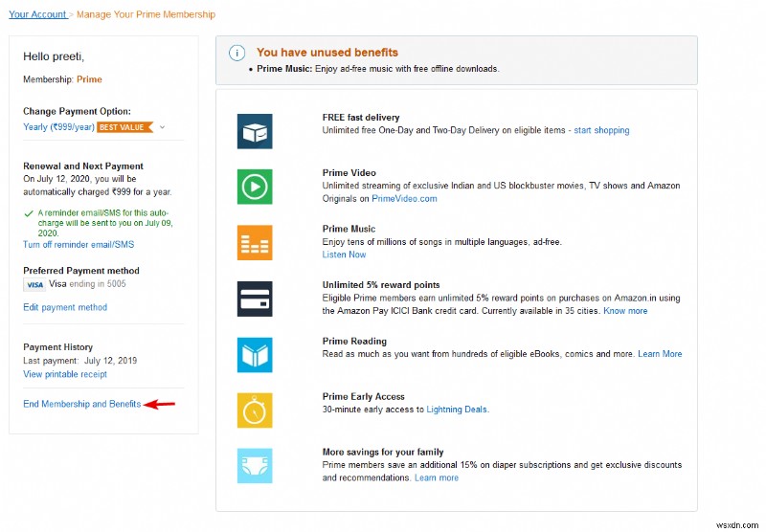Viewport: 766px width, 532px height.
Task: Click the Prime Music benefit title
Action: tap(349, 229)
